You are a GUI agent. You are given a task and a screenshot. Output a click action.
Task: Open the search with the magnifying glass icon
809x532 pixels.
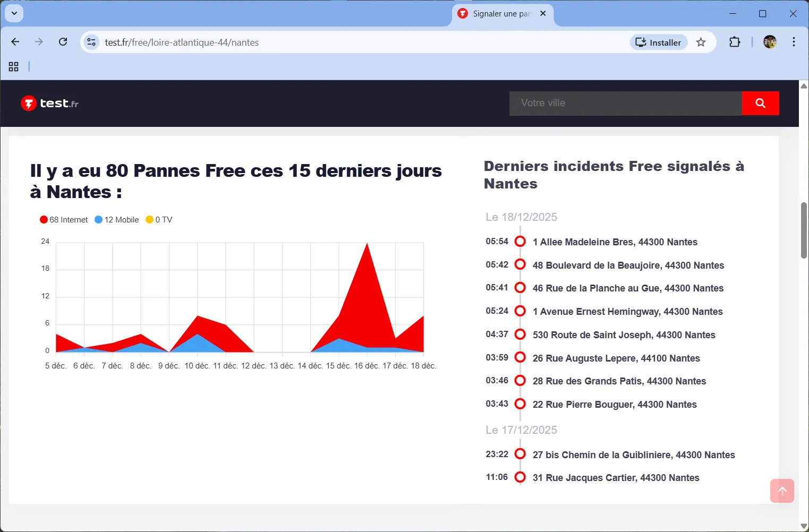coord(760,103)
